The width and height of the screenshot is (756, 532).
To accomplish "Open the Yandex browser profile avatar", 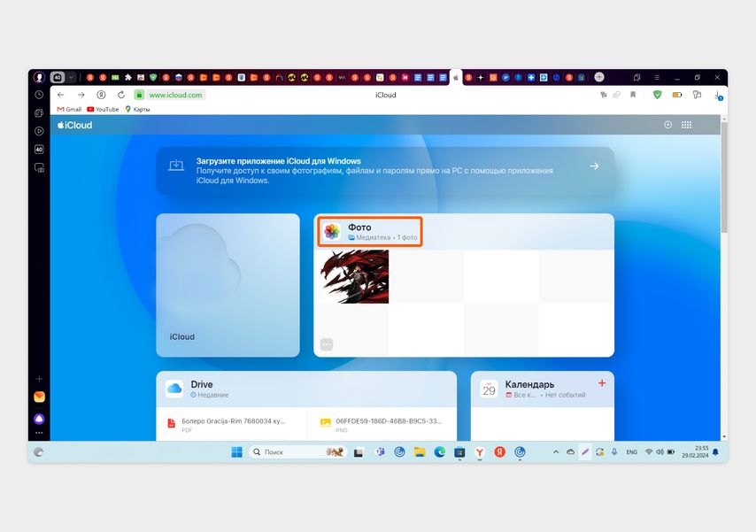I will tap(39, 77).
